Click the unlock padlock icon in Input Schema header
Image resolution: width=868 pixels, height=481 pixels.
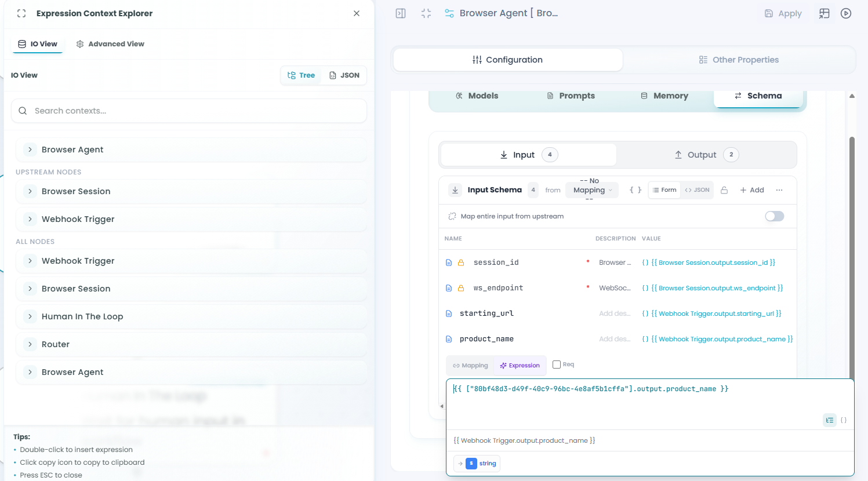click(x=724, y=190)
